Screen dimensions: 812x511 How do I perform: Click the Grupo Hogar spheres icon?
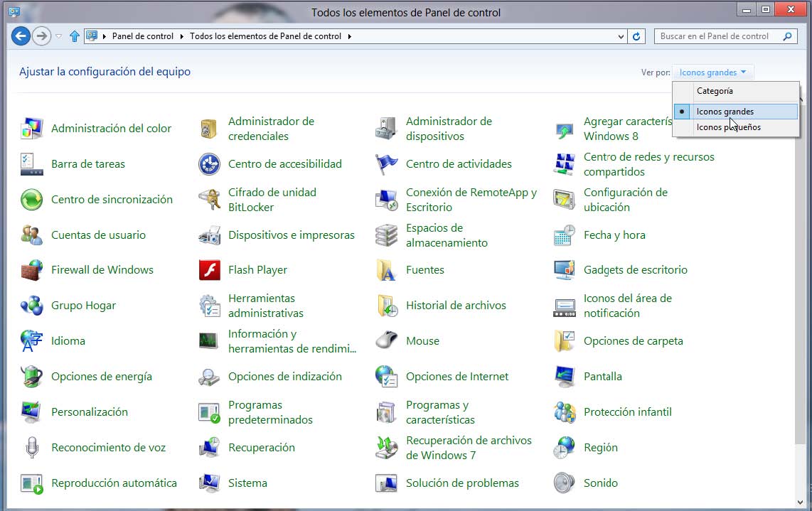(31, 306)
